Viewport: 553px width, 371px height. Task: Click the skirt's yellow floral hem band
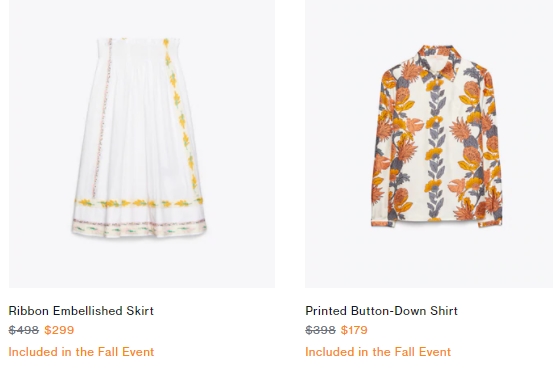(139, 203)
